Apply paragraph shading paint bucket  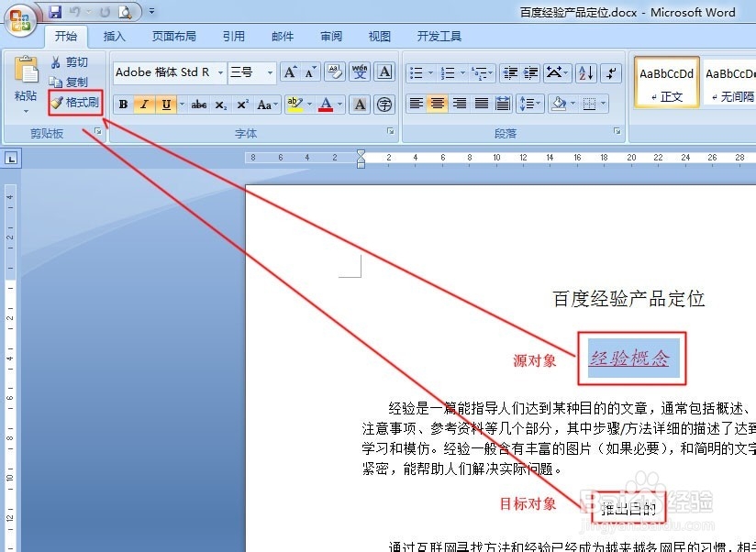click(x=559, y=104)
